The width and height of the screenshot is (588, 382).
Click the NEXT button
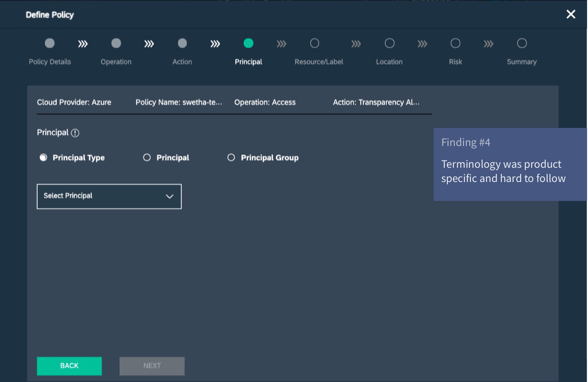[152, 366]
